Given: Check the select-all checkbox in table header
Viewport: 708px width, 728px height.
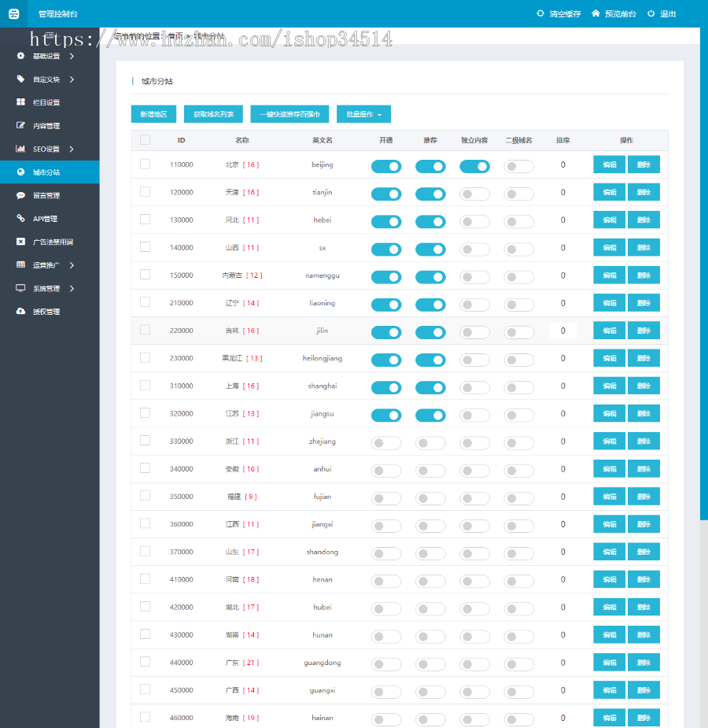Looking at the screenshot, I should [x=145, y=140].
